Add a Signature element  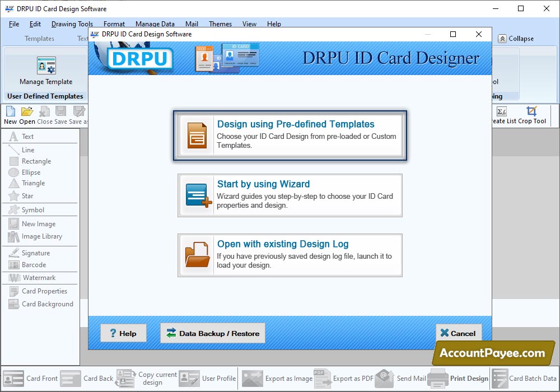click(x=29, y=253)
